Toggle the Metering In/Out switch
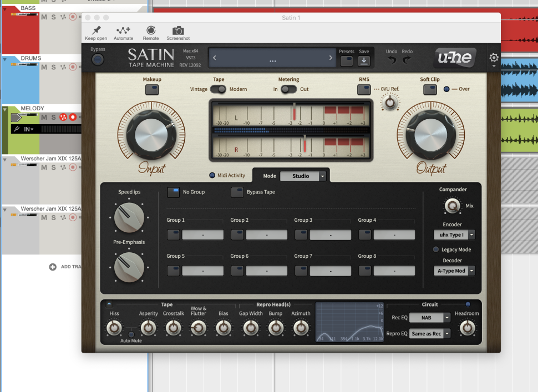 coord(288,89)
